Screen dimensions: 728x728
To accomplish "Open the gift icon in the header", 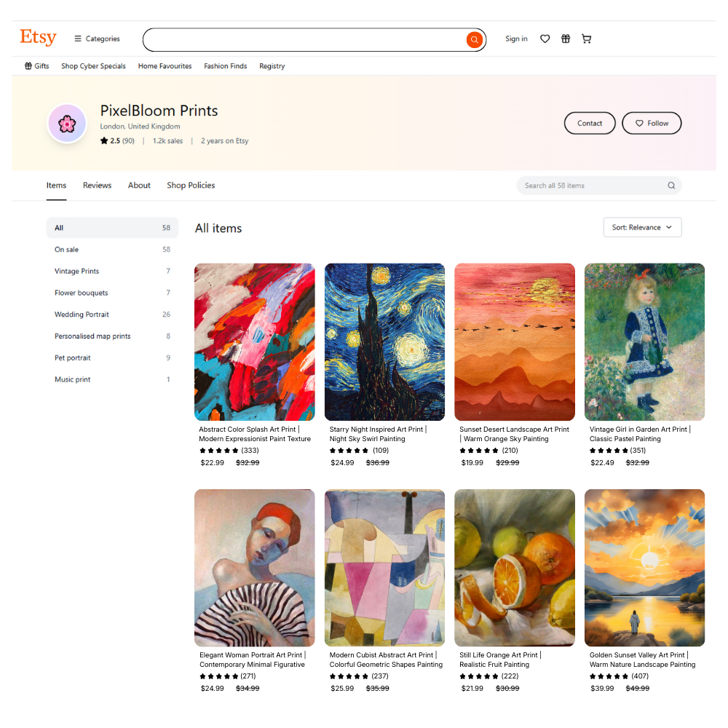I will click(x=566, y=39).
